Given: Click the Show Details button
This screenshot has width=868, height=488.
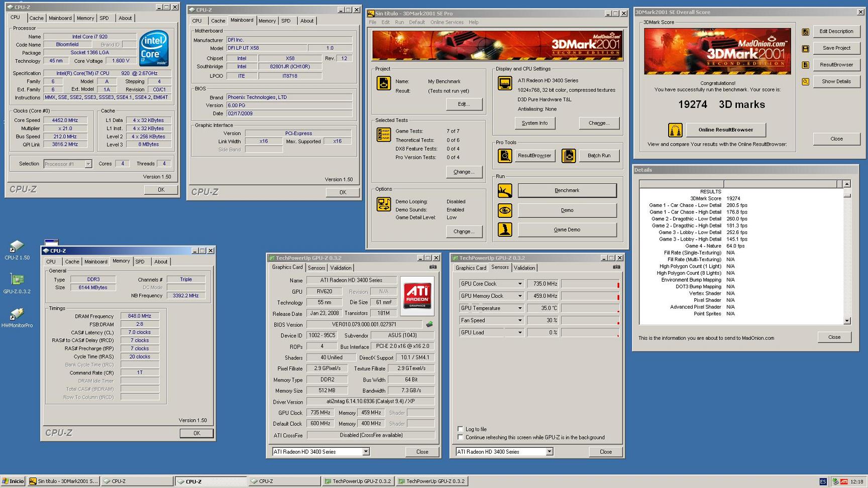Looking at the screenshot, I should pyautogui.click(x=836, y=82).
